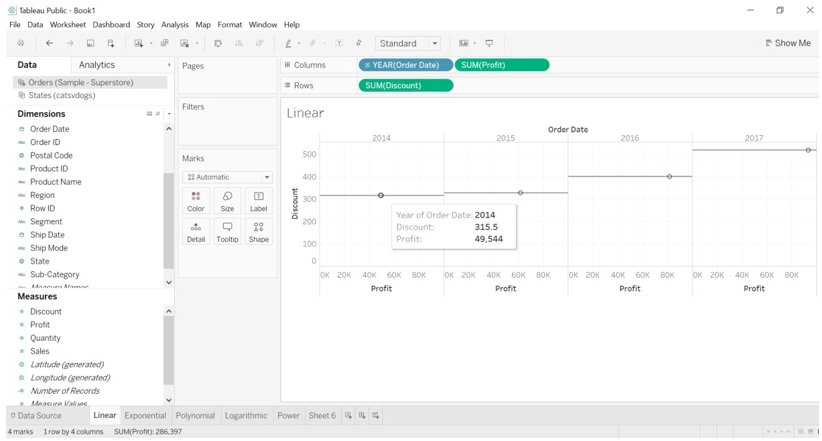Click the search icon in Dimensions header
822x441 pixels.
(x=158, y=114)
